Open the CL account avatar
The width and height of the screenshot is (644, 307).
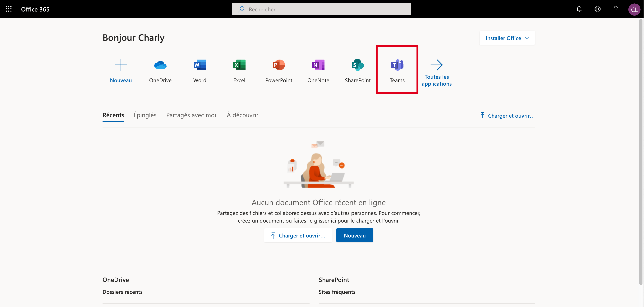634,10
